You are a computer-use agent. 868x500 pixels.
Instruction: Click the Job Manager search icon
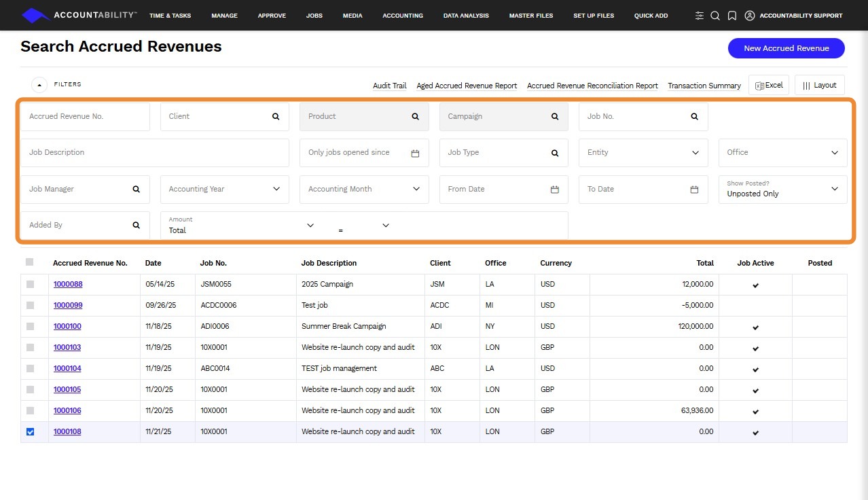point(137,189)
